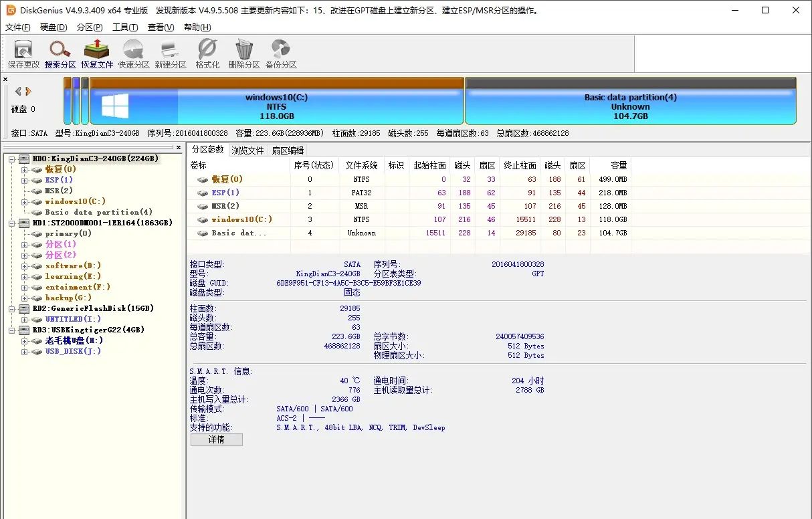Collapse the HD0:KingDianC3-240GB node
This screenshot has height=519, width=812.
13,158
